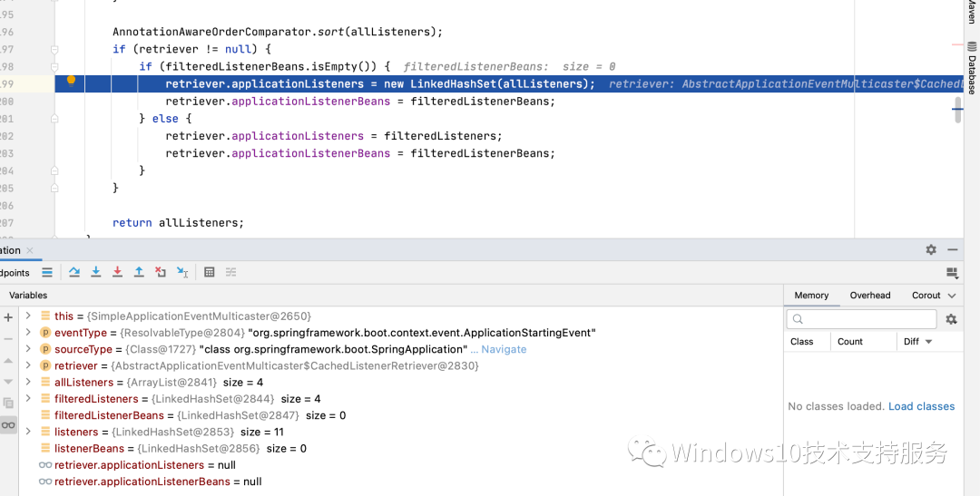Click Show Execution Point lines icon
Screen dimensions: 980x496
(47, 272)
